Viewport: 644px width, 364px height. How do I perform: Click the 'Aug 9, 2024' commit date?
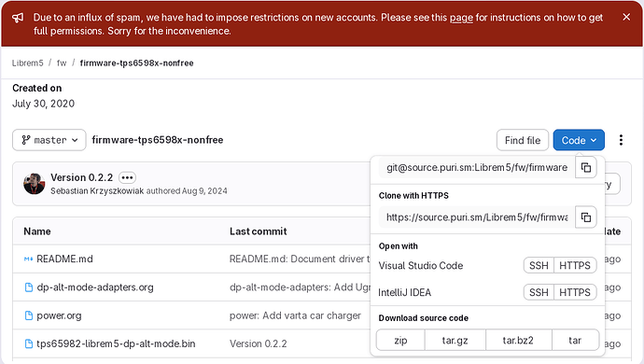click(x=204, y=191)
